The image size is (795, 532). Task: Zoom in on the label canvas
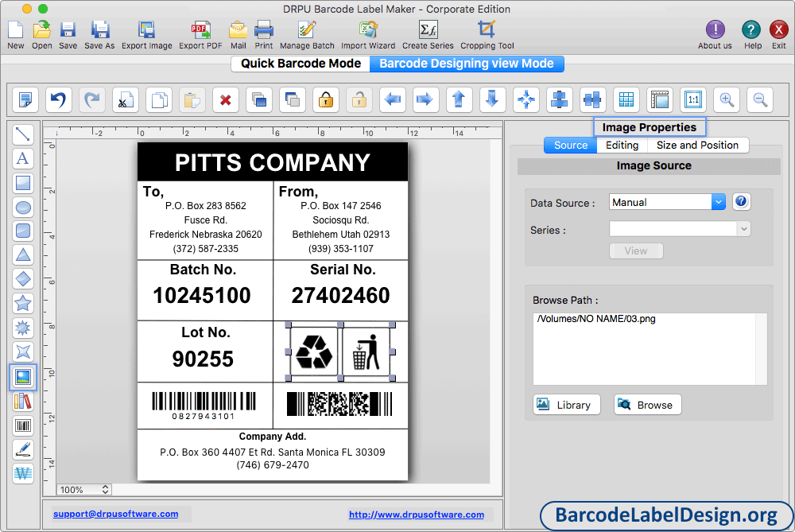(727, 99)
